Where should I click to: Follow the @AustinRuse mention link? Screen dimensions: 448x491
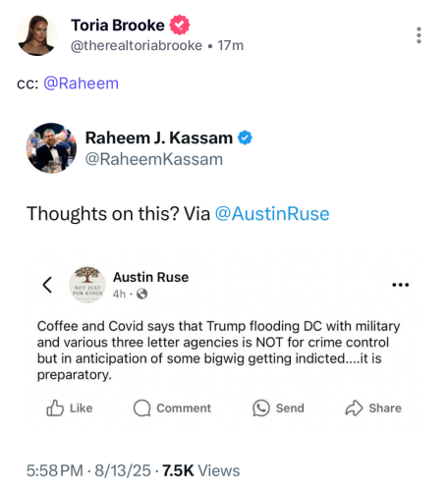pos(272,214)
